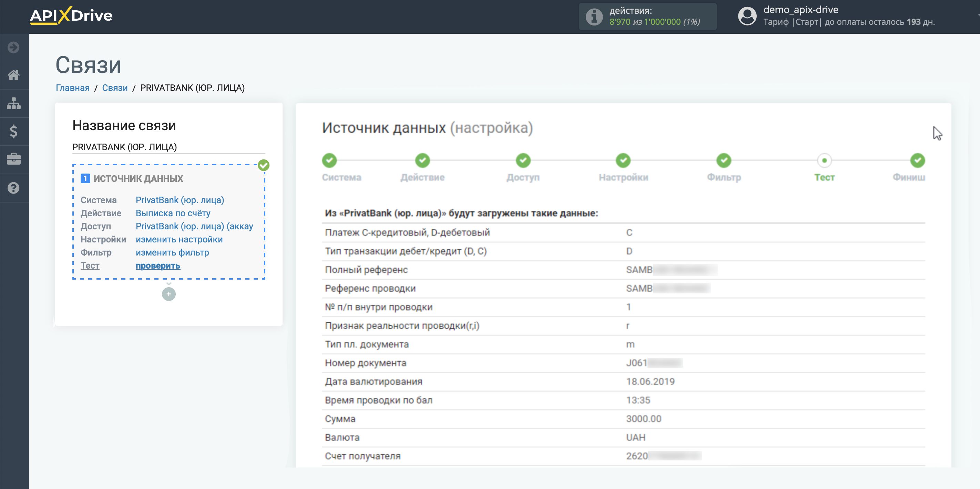Select value 13:35 in Время проводки row
980x489 pixels.
tap(639, 400)
